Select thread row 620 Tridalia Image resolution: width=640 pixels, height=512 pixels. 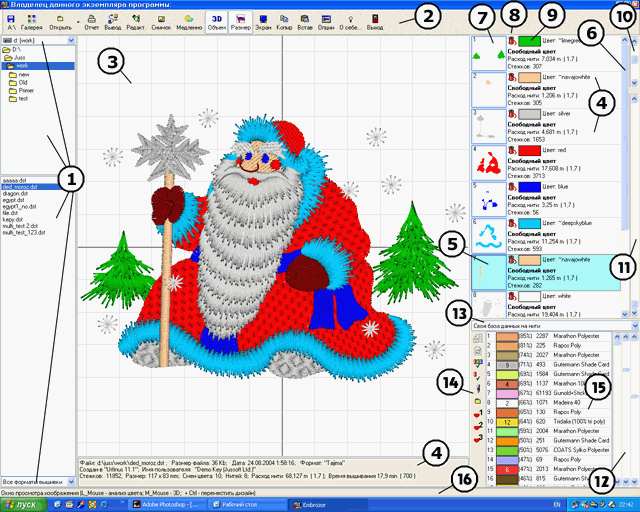click(549, 421)
